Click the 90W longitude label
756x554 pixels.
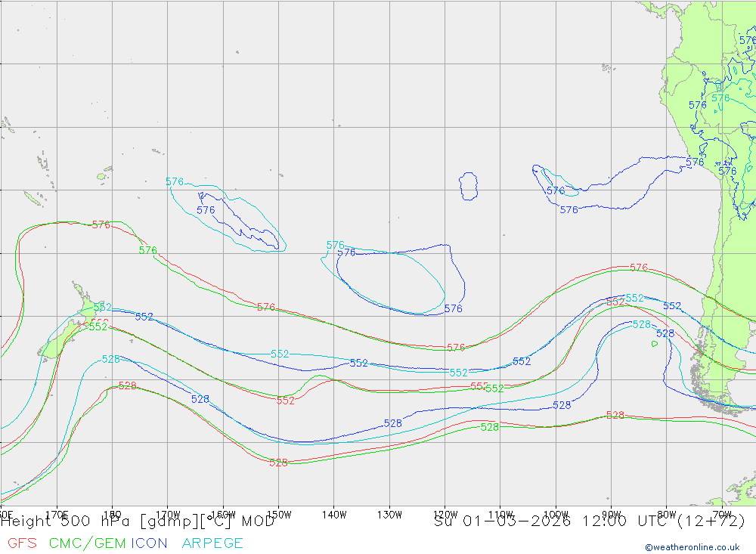[612, 515]
